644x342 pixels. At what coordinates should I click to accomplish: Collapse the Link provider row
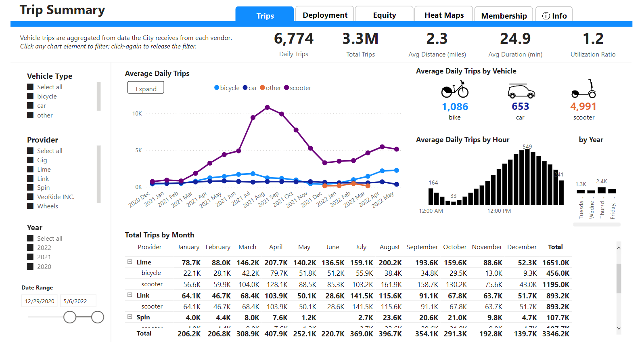(x=130, y=295)
